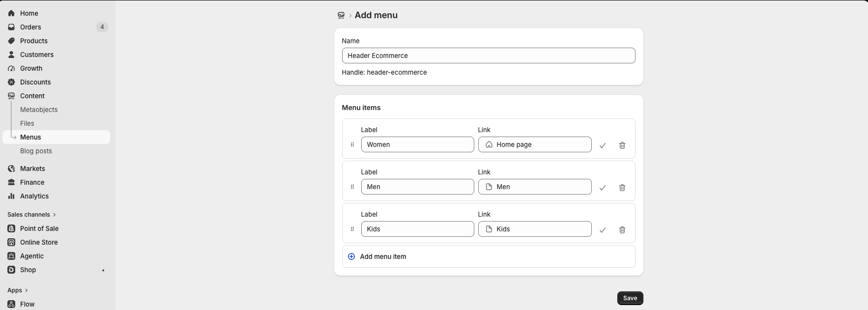This screenshot has height=310, width=868.
Task: Expand the Apps section
Action: point(18,290)
